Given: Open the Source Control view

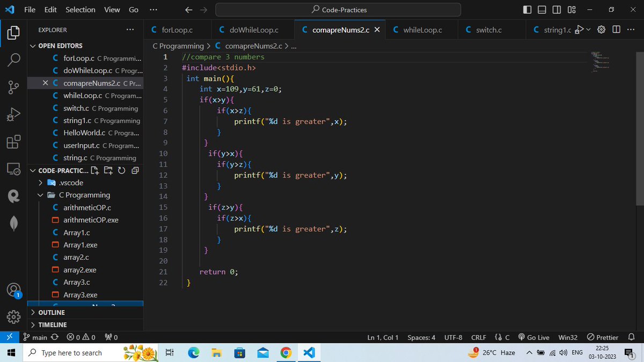Looking at the screenshot, I should tap(13, 87).
